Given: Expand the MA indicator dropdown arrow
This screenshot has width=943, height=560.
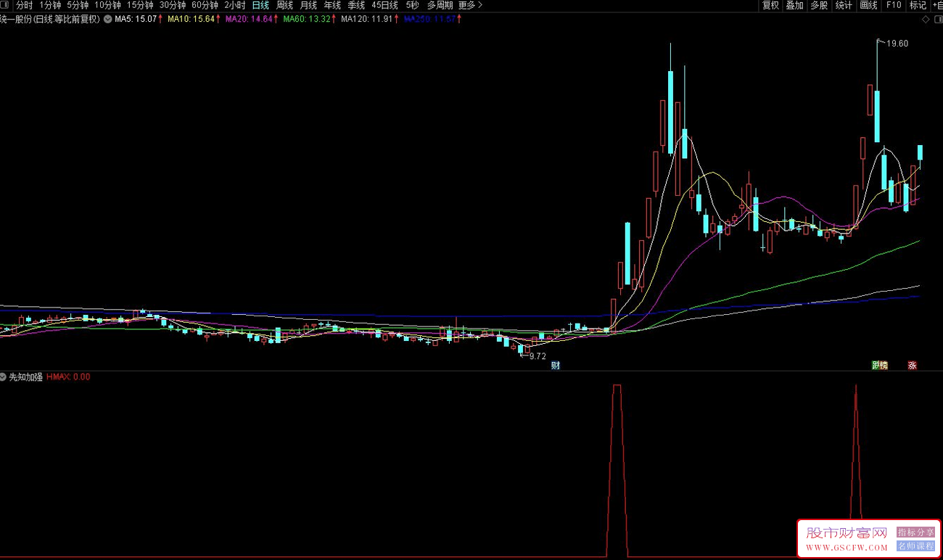Looking at the screenshot, I should [x=107, y=19].
